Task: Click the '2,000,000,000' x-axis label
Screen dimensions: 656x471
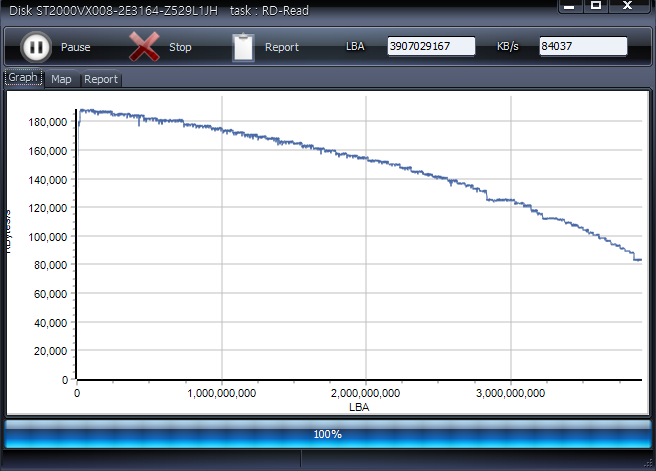Action: [365, 393]
